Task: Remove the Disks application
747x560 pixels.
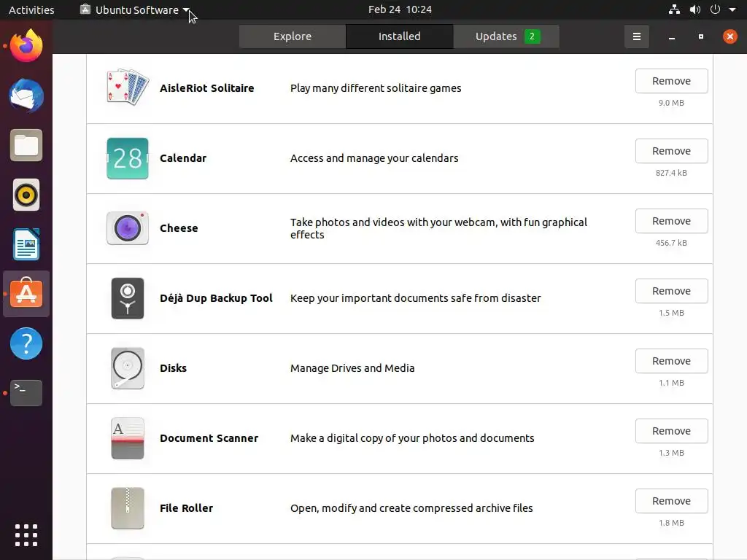Action: pos(671,361)
